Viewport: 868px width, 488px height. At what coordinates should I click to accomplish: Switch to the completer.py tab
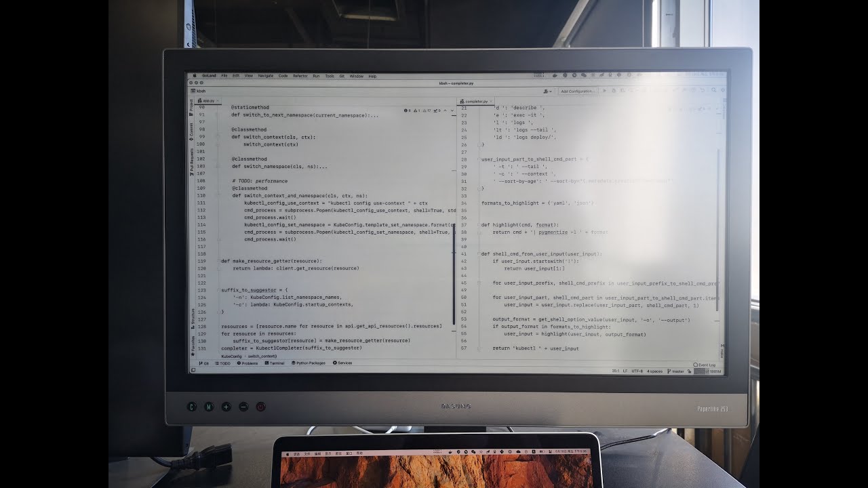[x=476, y=102]
